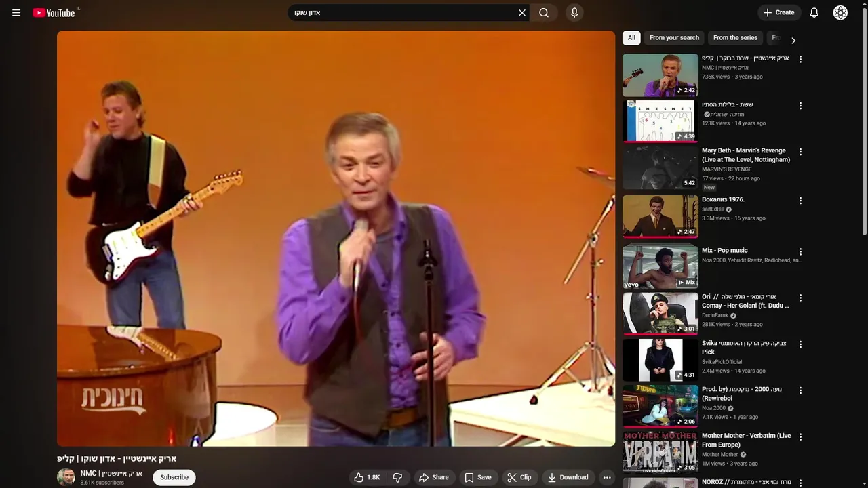868x488 pixels.
Task: Select the From the series chip
Action: tap(735, 38)
